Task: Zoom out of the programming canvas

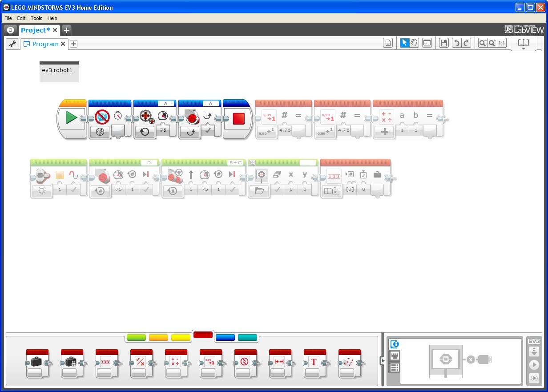Action: tap(482, 43)
